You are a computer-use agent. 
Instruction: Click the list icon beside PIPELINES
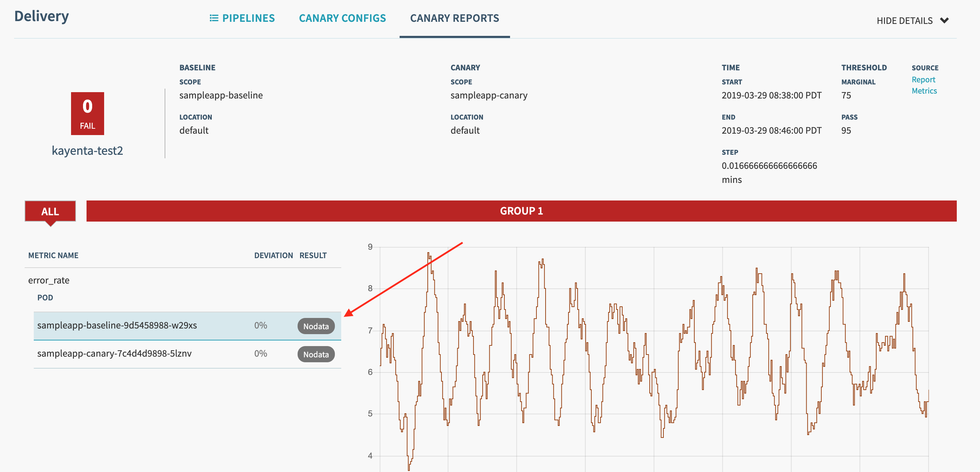tap(214, 18)
